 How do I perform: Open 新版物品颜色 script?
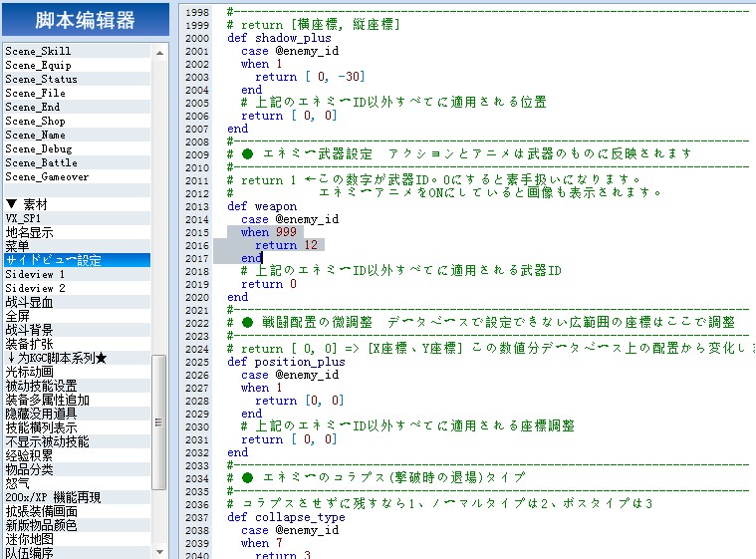coord(78,526)
